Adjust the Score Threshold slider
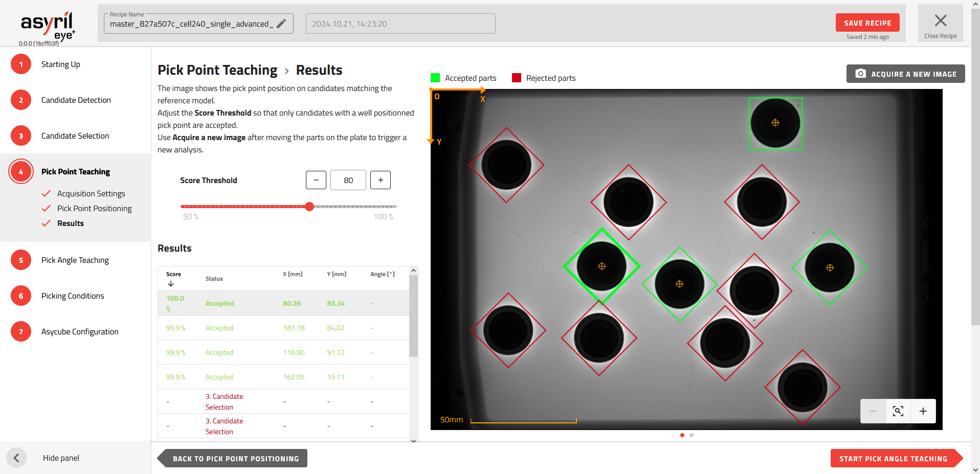The width and height of the screenshot is (980, 474). [x=309, y=207]
